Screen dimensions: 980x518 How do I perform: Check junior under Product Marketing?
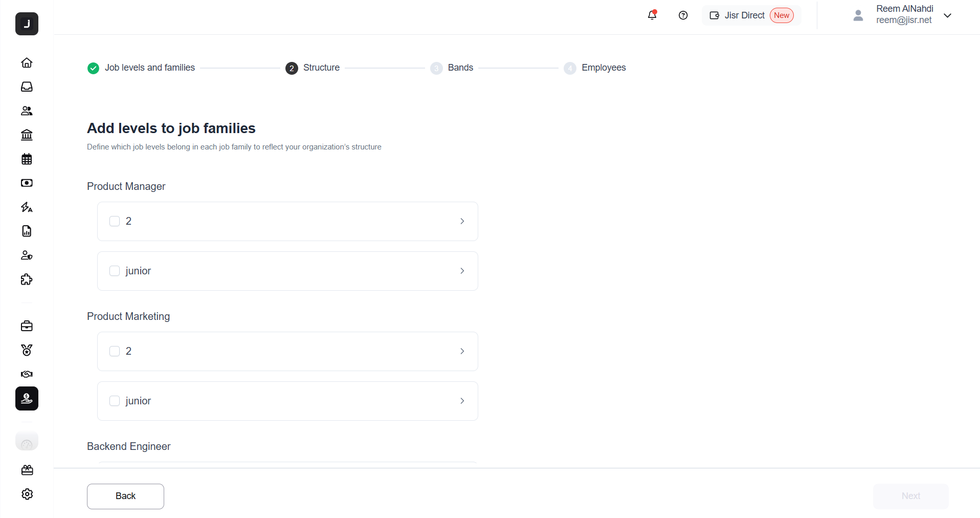pyautogui.click(x=115, y=401)
